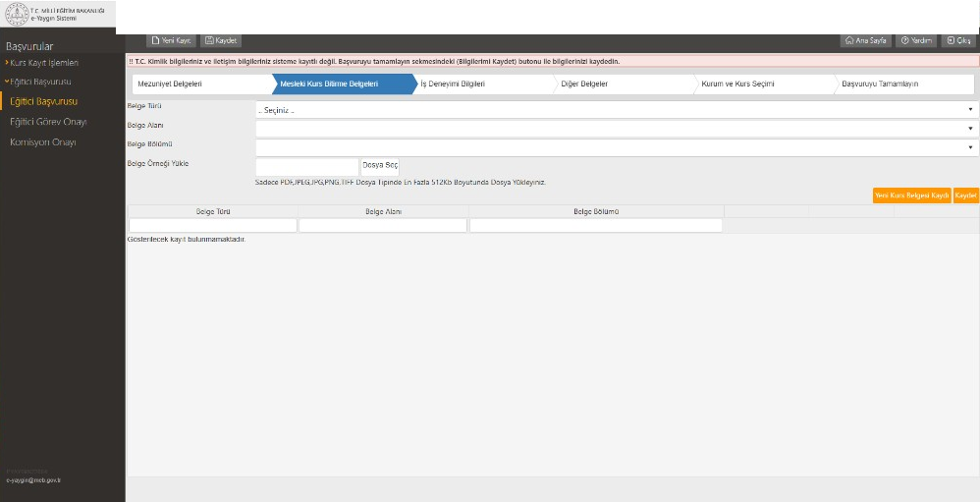980x502 pixels.
Task: Click the Belge Bölümü column filter field
Action: pos(596,226)
